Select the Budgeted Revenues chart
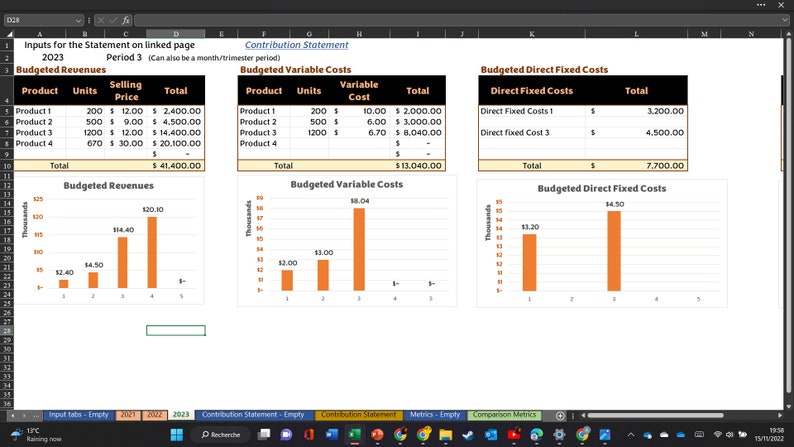Screen dimensions: 794x447 tap(109, 240)
